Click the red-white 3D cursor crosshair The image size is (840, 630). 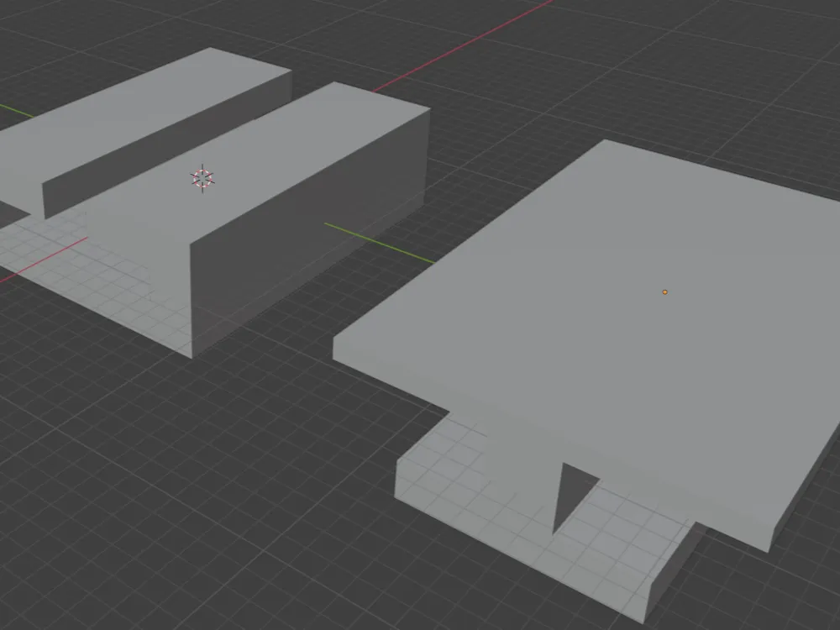coord(202,178)
